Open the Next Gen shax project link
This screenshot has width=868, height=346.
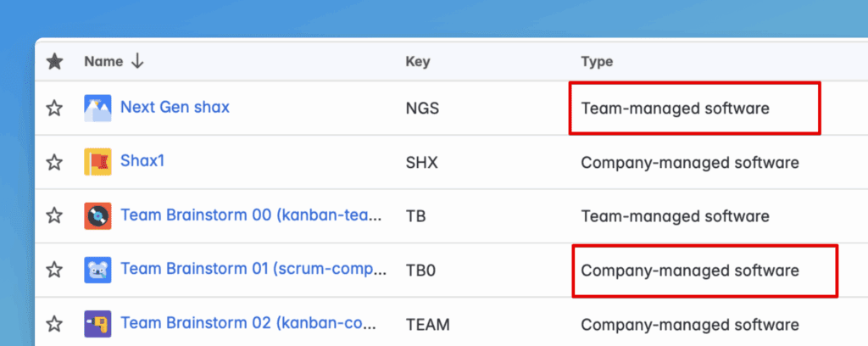tap(175, 108)
